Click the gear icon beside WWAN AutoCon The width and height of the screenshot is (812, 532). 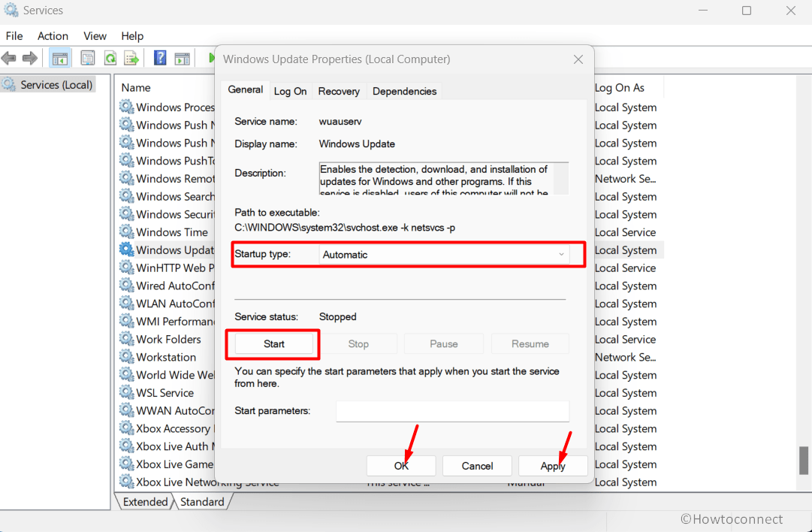click(x=126, y=410)
